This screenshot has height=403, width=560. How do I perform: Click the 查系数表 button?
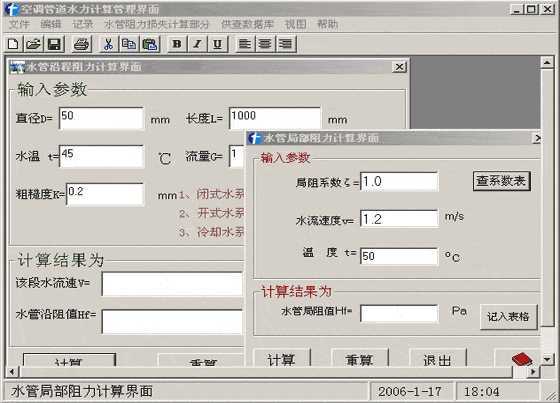(x=501, y=181)
